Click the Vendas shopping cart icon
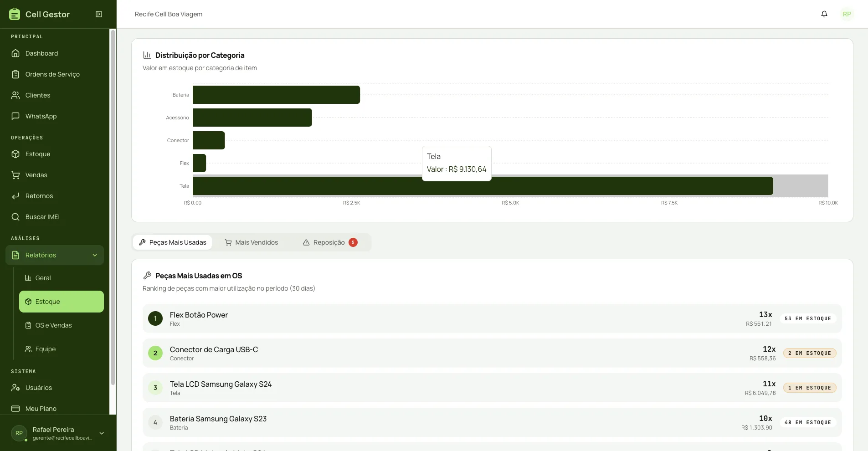868x451 pixels. (x=15, y=175)
